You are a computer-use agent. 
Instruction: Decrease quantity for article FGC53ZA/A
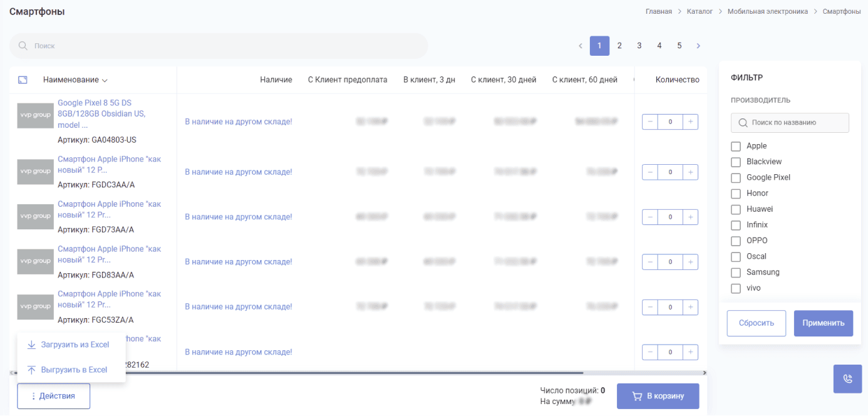click(x=650, y=307)
